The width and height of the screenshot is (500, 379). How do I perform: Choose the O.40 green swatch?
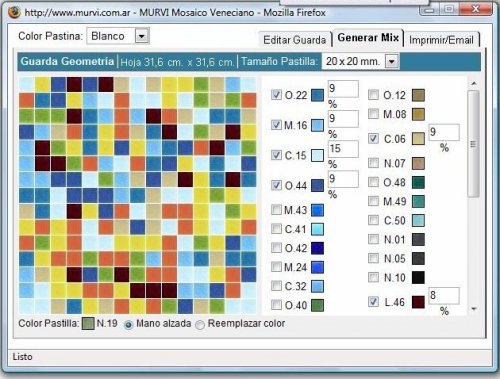point(317,305)
